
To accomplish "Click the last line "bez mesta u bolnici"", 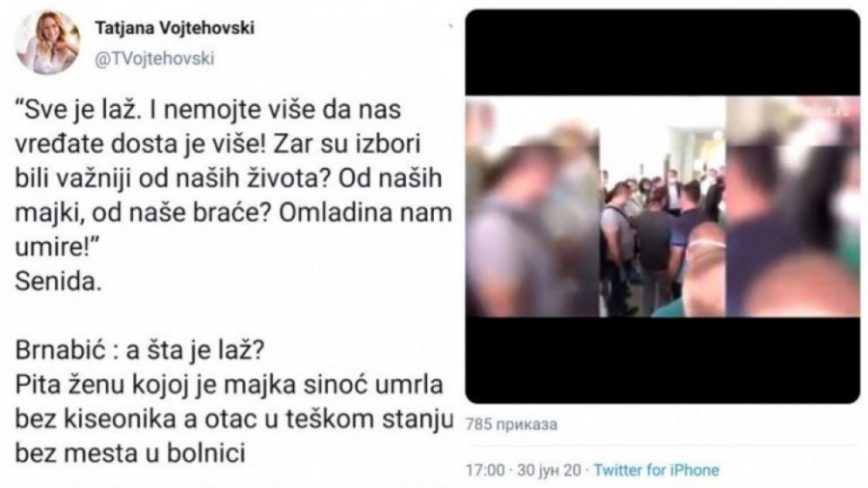I will pos(130,453).
